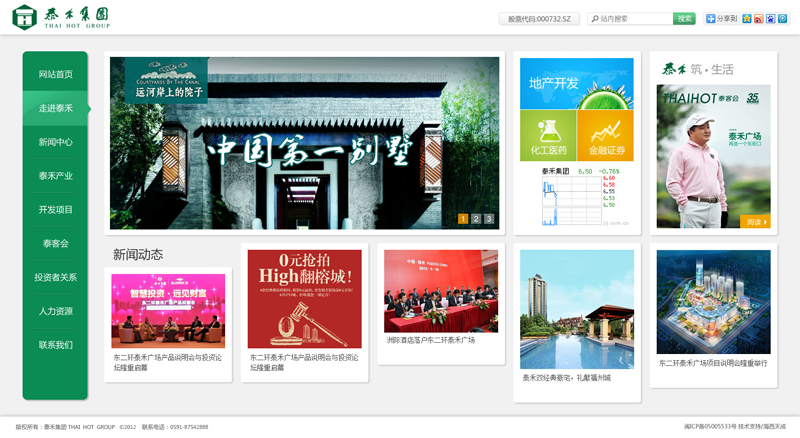
Task: Open the 化工医药 flask tile
Action: point(547,135)
